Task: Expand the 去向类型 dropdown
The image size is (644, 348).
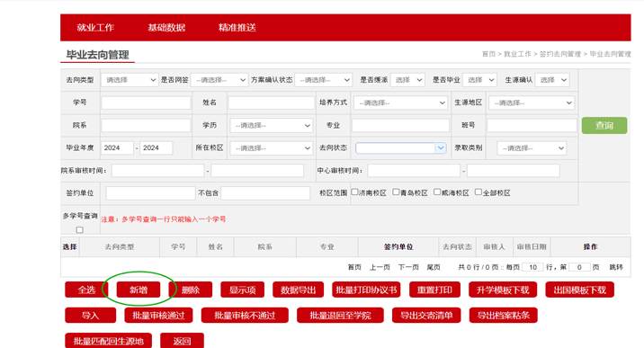Action: (x=130, y=80)
